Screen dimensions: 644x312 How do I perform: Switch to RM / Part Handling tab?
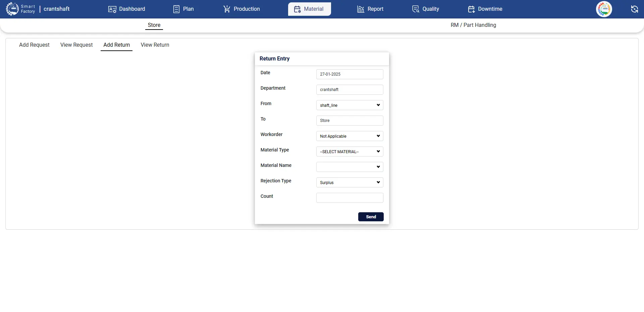(473, 25)
